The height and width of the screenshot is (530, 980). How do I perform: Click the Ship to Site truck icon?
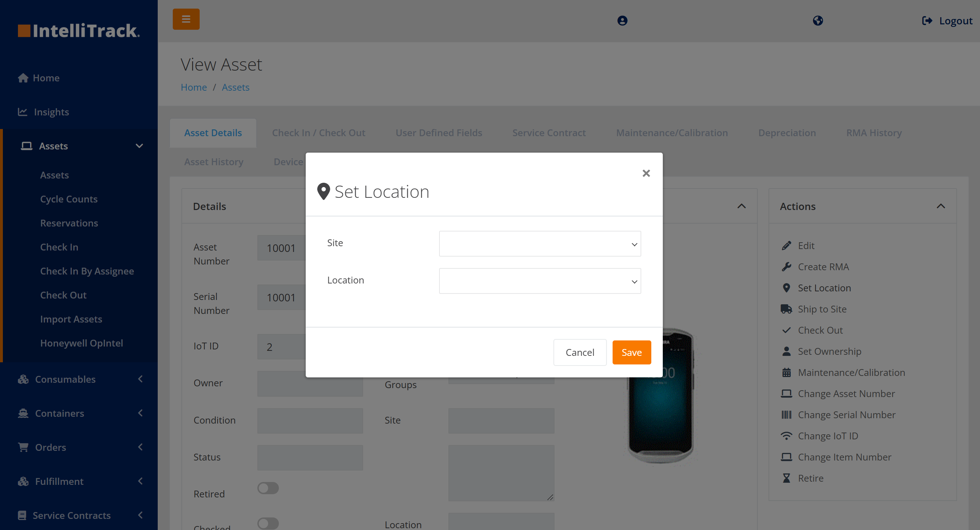point(786,309)
